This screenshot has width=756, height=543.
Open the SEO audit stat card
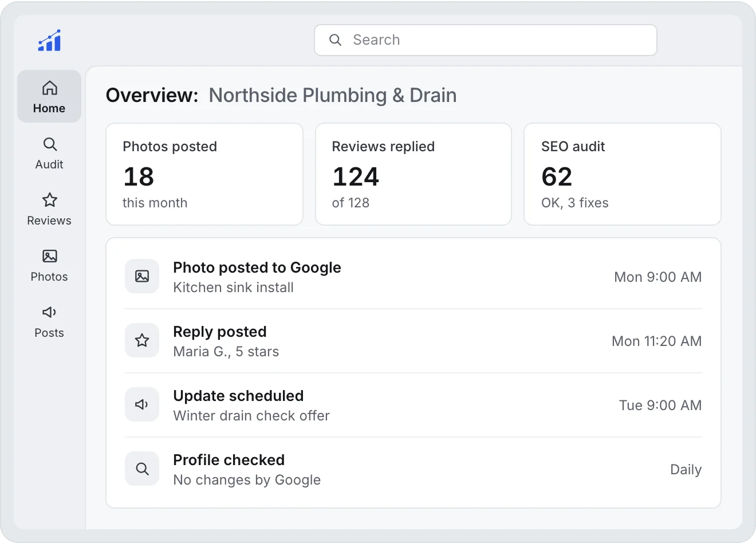tap(623, 174)
